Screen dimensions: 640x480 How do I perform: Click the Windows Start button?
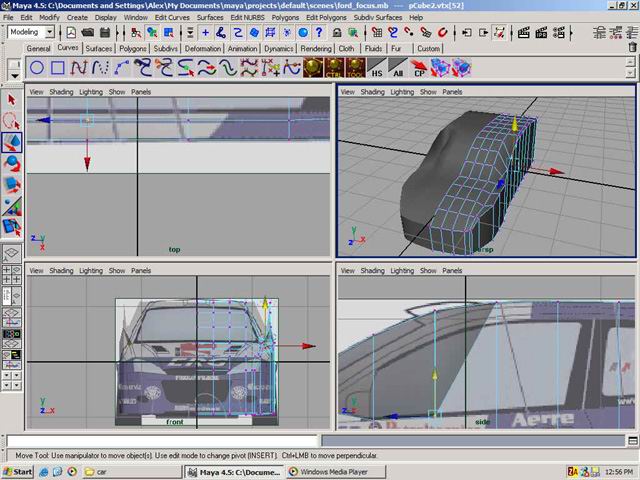pyautogui.click(x=18, y=471)
